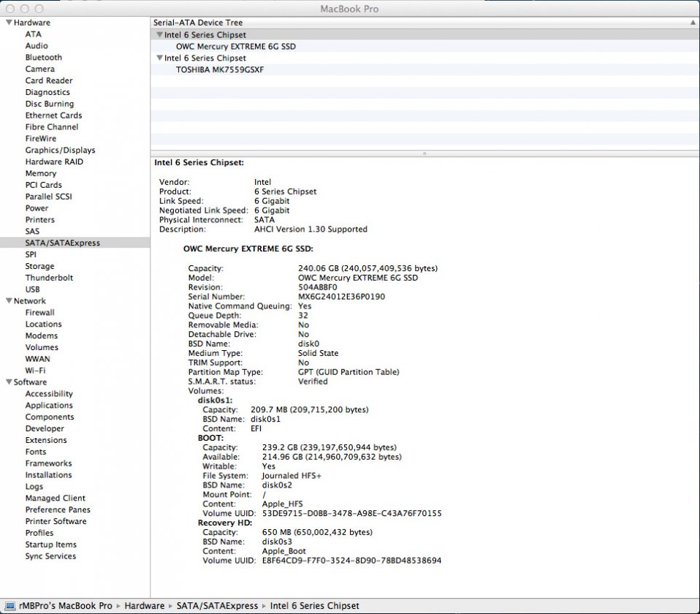The image size is (700, 614).
Task: Select Components under Software
Action: (x=50, y=417)
